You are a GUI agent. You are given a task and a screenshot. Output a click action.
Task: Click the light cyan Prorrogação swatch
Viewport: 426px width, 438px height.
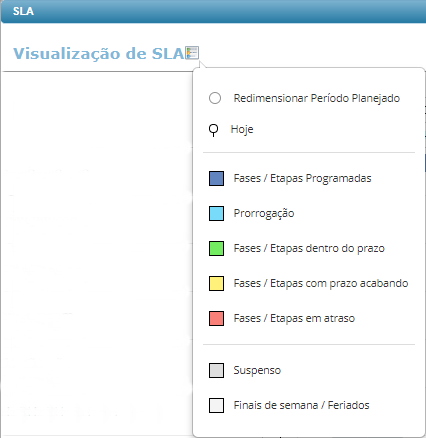(216, 213)
